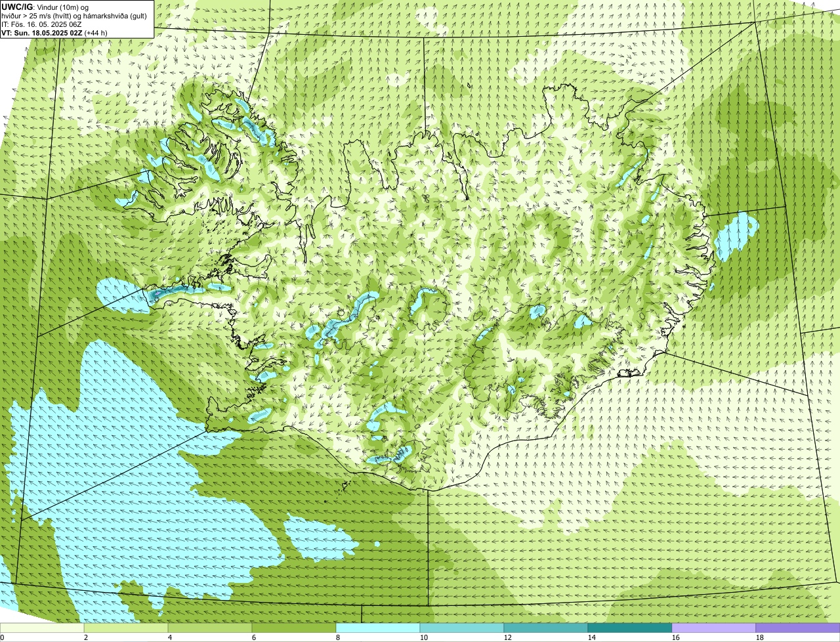Click the dark teal 14–16 legend swatch
Image resolution: width=840 pixels, height=642 pixels.
click(630, 628)
